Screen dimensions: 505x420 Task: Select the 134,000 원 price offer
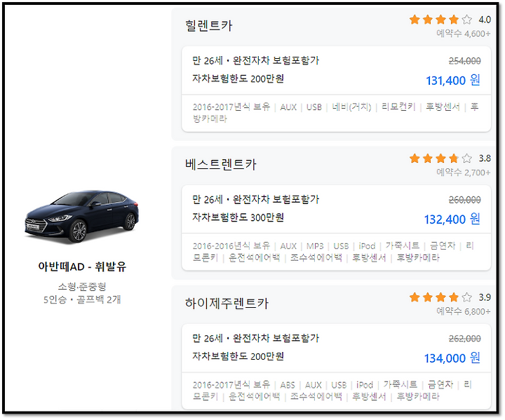[x=452, y=358]
